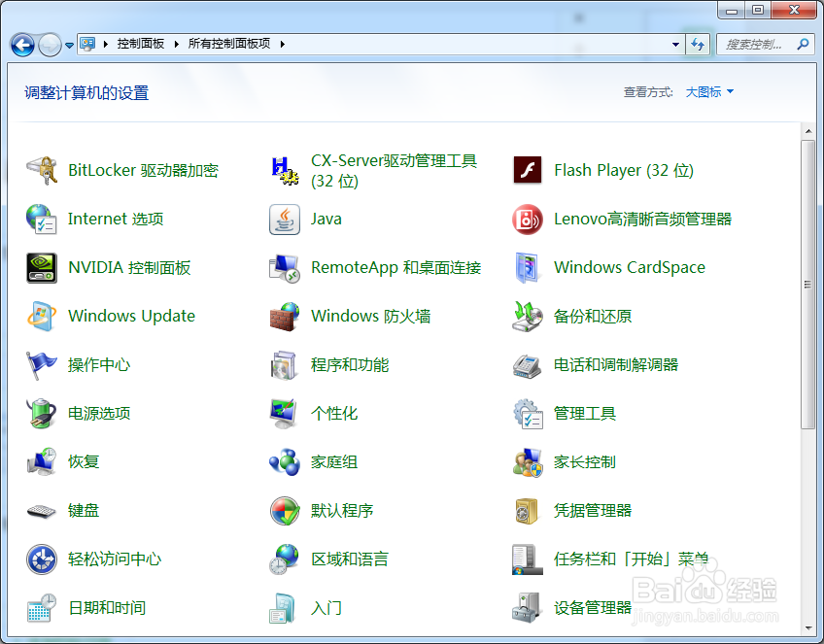Open the 区域和语言 globe-clock icon
Viewport: 824px width, 644px height.
285,559
